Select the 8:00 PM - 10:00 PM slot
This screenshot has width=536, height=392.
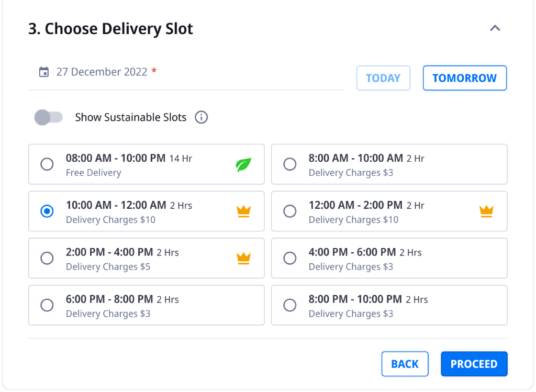[x=290, y=305]
